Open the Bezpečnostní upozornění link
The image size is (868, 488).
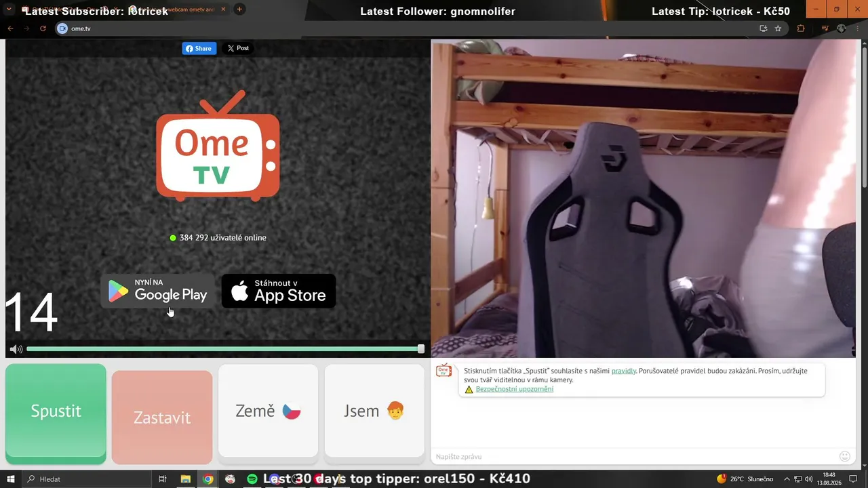click(x=515, y=389)
